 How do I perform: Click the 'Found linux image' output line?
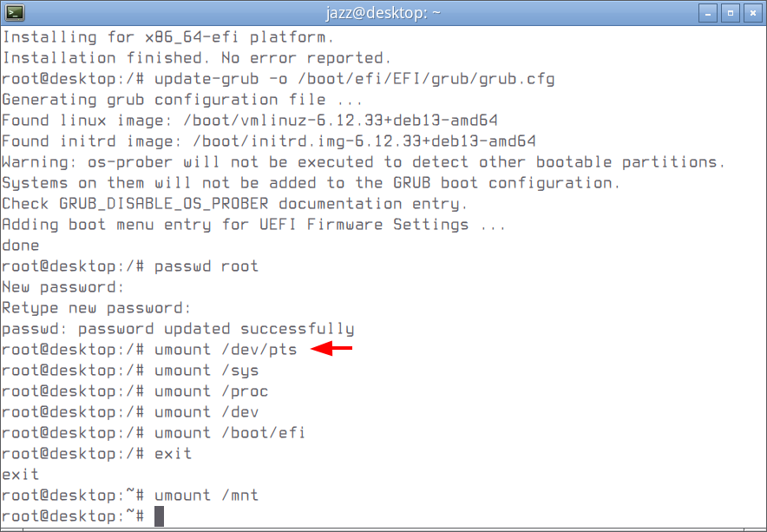[250, 121]
